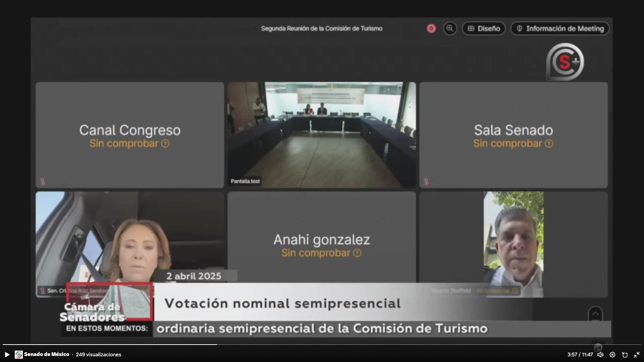
Task: Select the woman-in-car participant video tile
Action: point(130,244)
